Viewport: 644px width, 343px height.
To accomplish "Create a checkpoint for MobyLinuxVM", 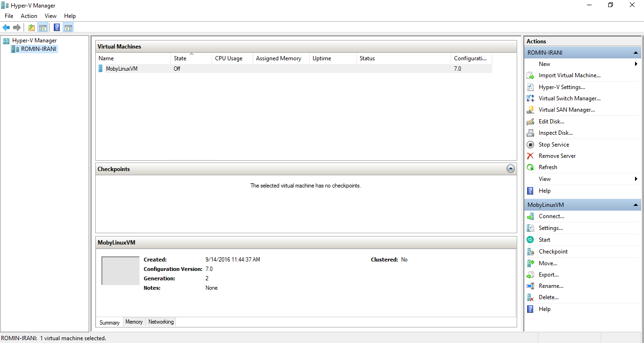I will 553,251.
